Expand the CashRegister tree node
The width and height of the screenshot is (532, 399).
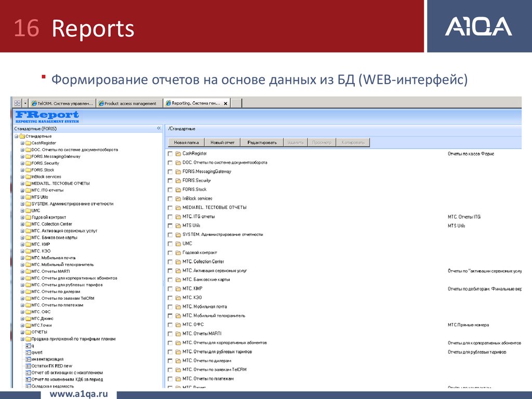(x=22, y=143)
